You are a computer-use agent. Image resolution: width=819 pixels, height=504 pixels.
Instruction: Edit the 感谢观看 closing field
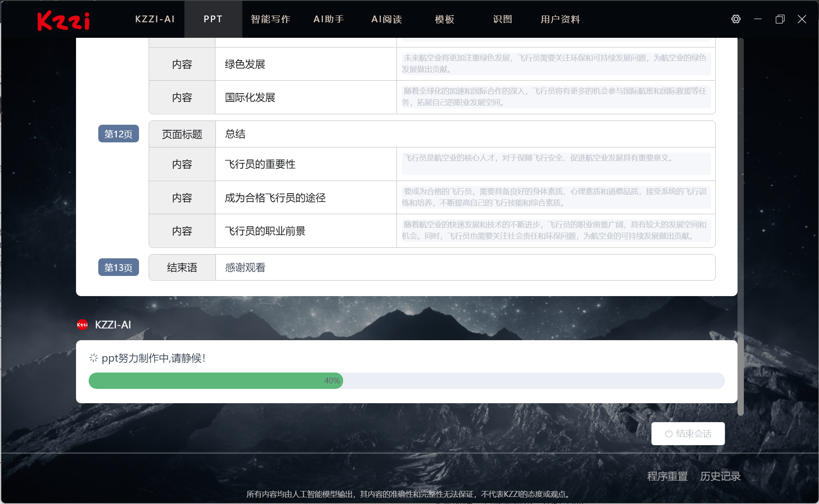click(x=465, y=267)
